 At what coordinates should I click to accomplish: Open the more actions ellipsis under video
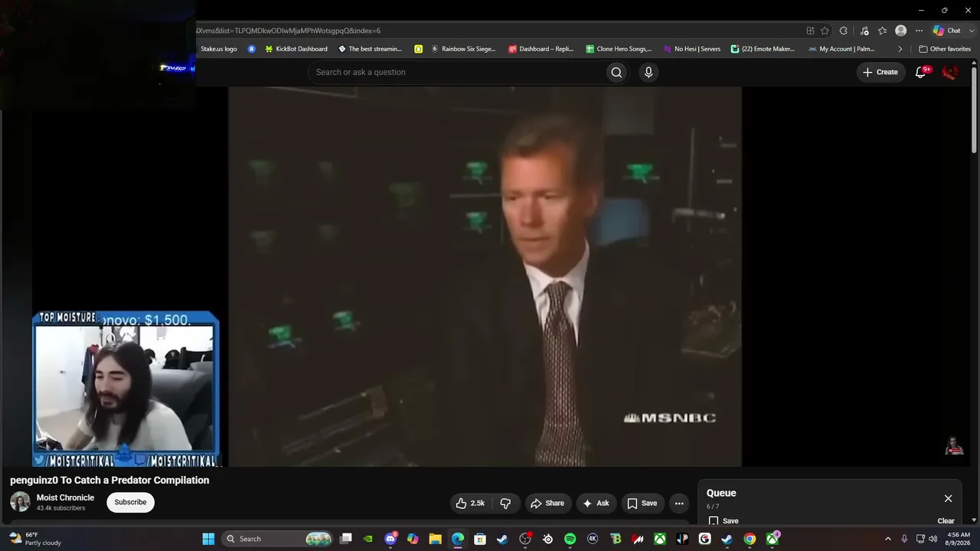click(679, 503)
